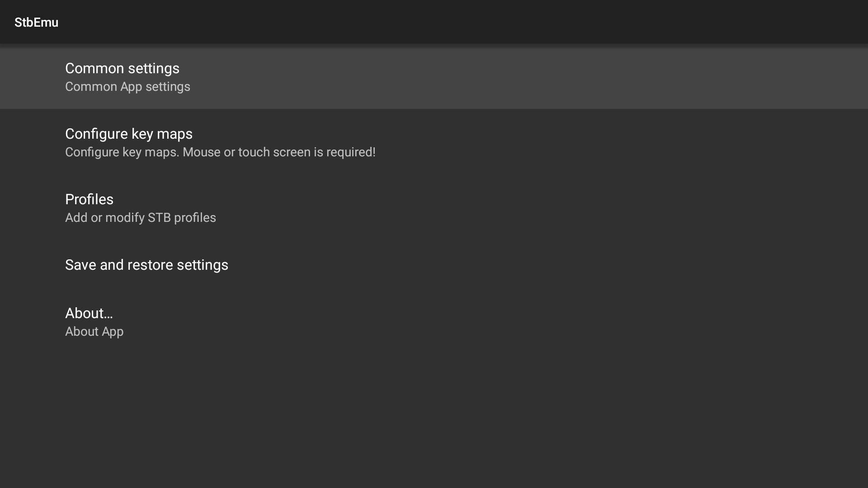The height and width of the screenshot is (488, 868).
Task: Remap remote keys via Configure key maps
Action: coord(434,142)
